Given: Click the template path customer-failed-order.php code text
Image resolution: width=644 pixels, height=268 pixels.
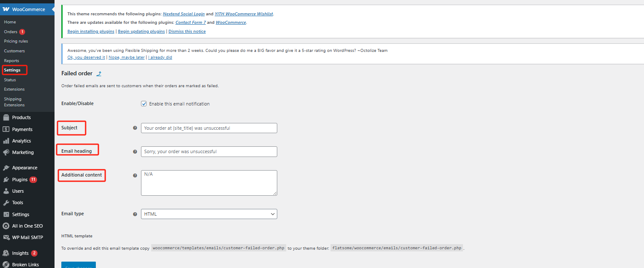Looking at the screenshot, I should click(x=218, y=248).
